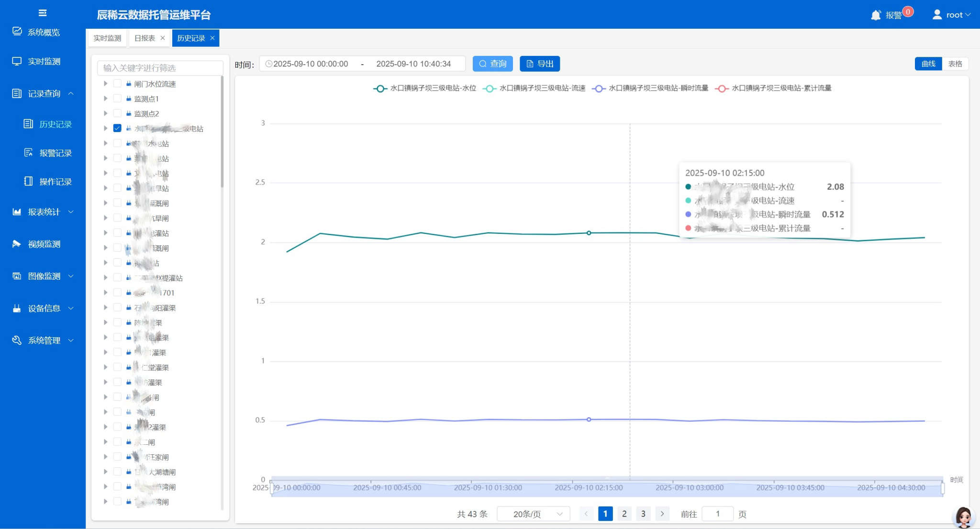
Task: Click the 报警记录 sidebar icon
Action: (x=29, y=153)
